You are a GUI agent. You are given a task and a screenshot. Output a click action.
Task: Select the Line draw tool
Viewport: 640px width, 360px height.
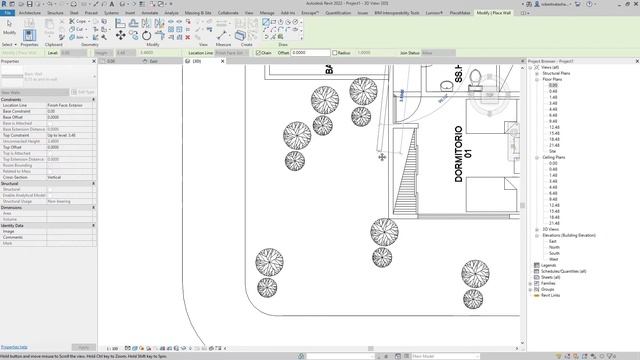point(266,22)
